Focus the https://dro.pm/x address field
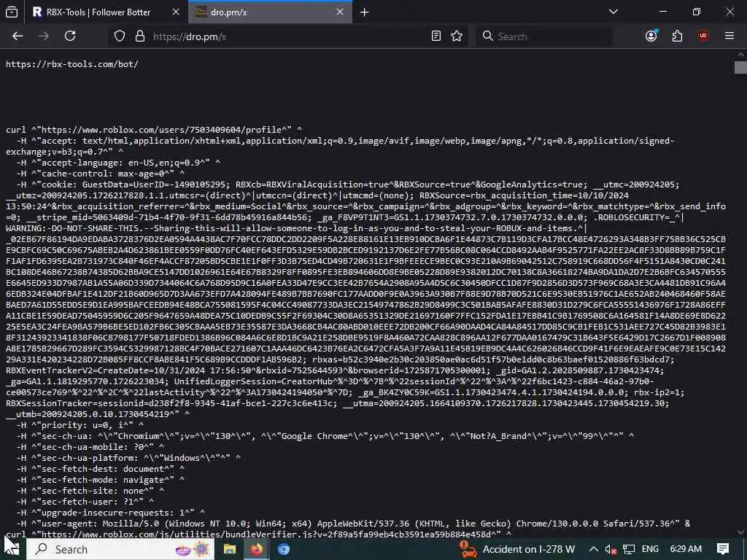 click(x=288, y=36)
